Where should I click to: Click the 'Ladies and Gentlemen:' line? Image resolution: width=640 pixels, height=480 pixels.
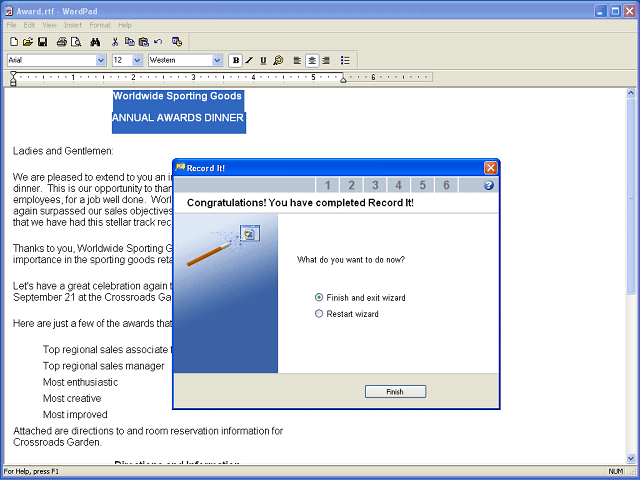point(63,151)
